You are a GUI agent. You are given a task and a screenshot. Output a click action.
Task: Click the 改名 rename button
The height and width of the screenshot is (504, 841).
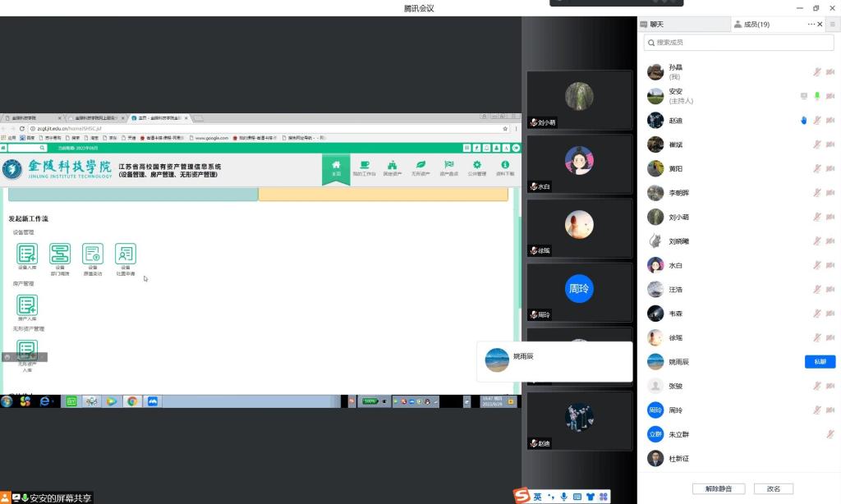pyautogui.click(x=773, y=488)
